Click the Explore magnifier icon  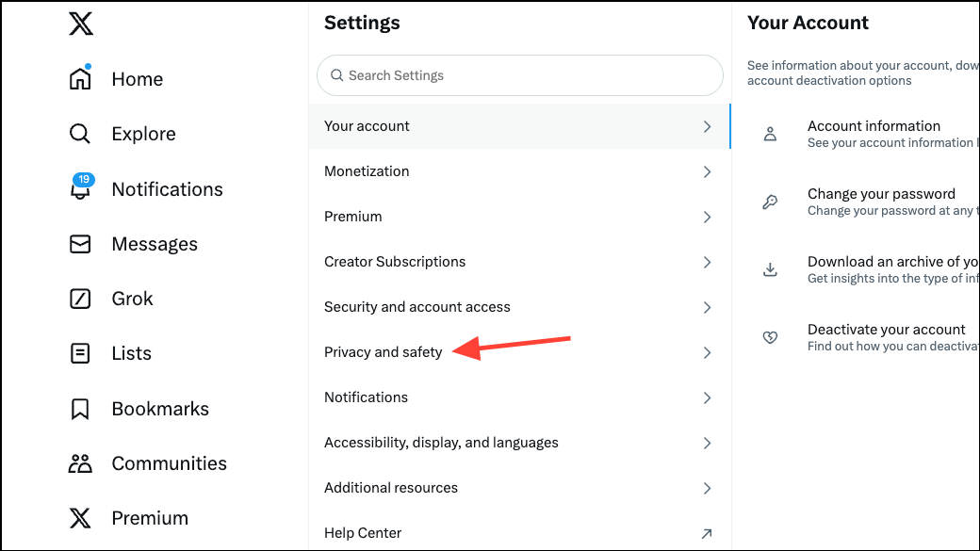click(81, 134)
